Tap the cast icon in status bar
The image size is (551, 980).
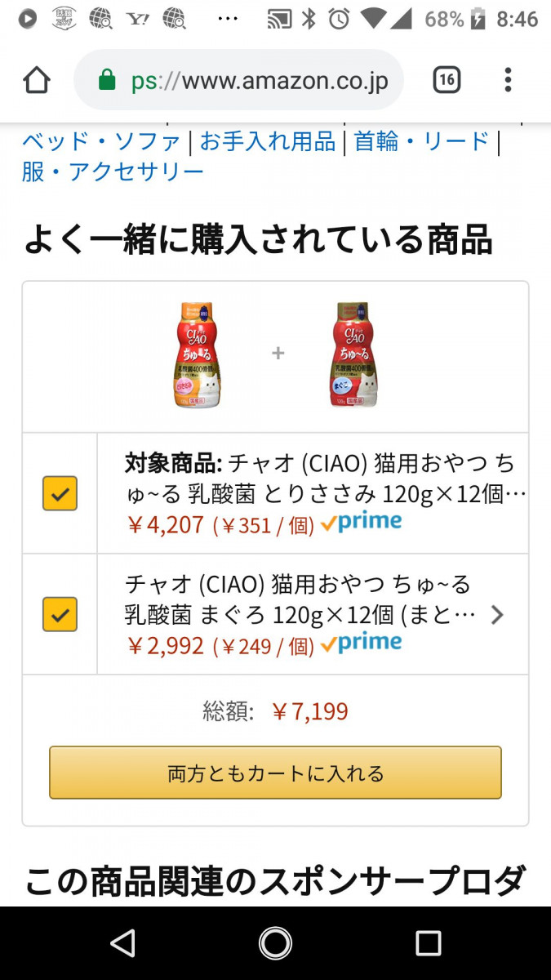[279, 19]
